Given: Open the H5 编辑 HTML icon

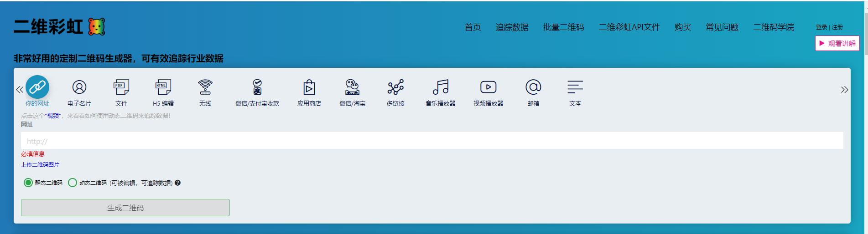Looking at the screenshot, I should 163,87.
